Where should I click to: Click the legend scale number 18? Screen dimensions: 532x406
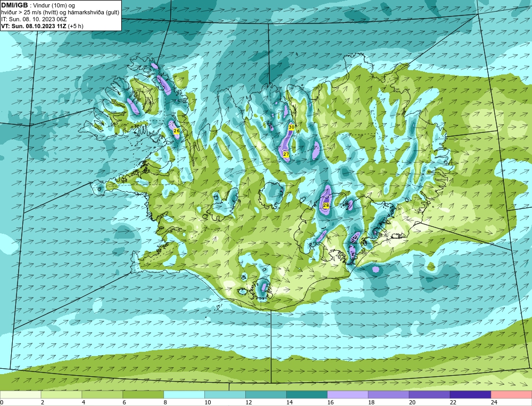(371, 402)
